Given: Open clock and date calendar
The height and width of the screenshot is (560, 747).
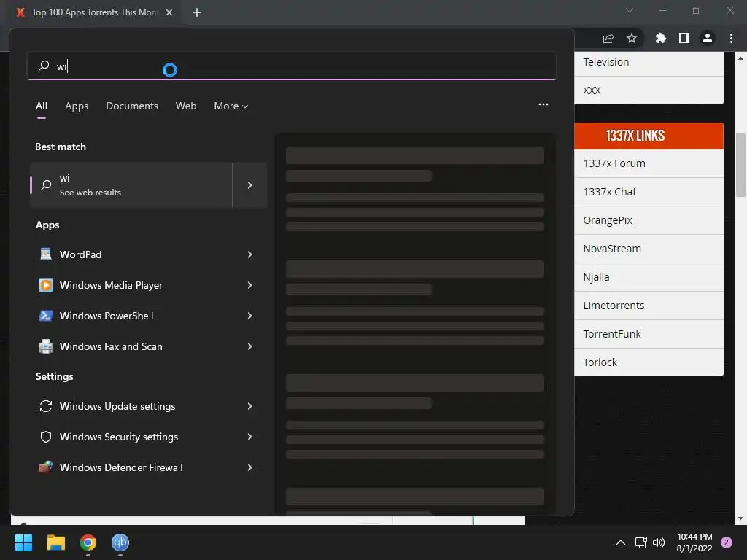Looking at the screenshot, I should (694, 542).
